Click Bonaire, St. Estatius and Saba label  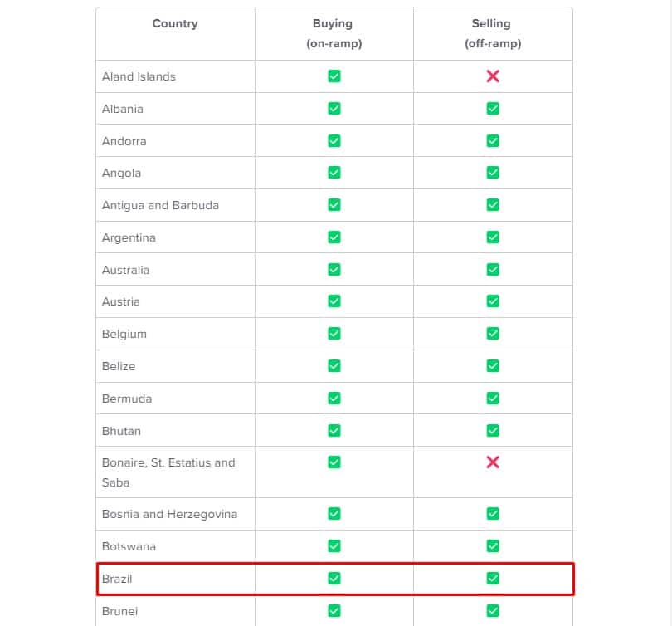168,472
